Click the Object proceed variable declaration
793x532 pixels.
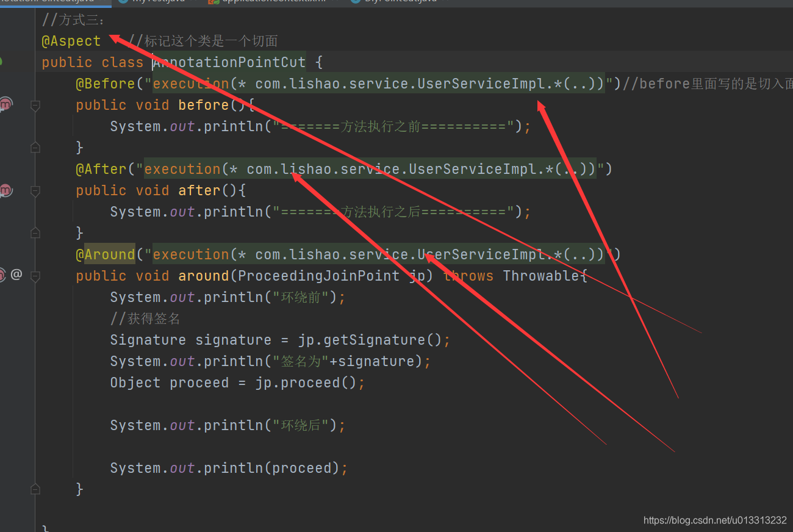click(169, 383)
